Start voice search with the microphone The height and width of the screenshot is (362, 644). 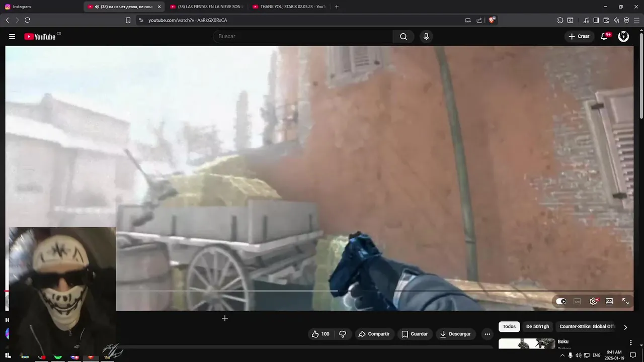tap(426, 37)
